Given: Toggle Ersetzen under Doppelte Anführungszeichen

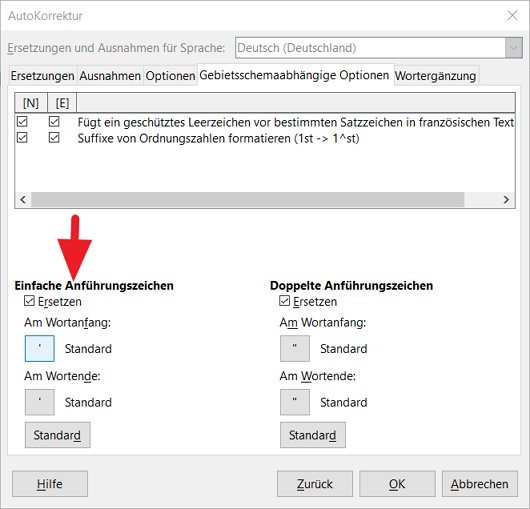Looking at the screenshot, I should [x=285, y=301].
